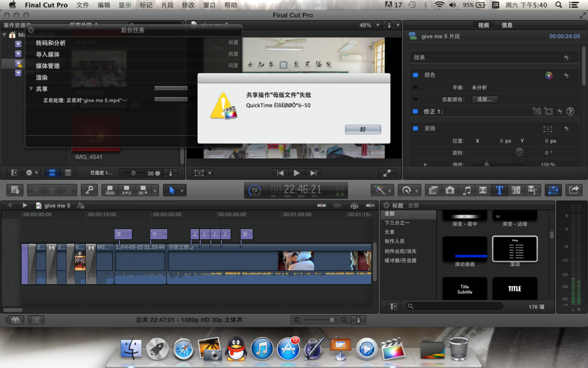The image size is (588, 368).
Task: Enable the 匹配颜色 checkbox
Action: click(415, 100)
